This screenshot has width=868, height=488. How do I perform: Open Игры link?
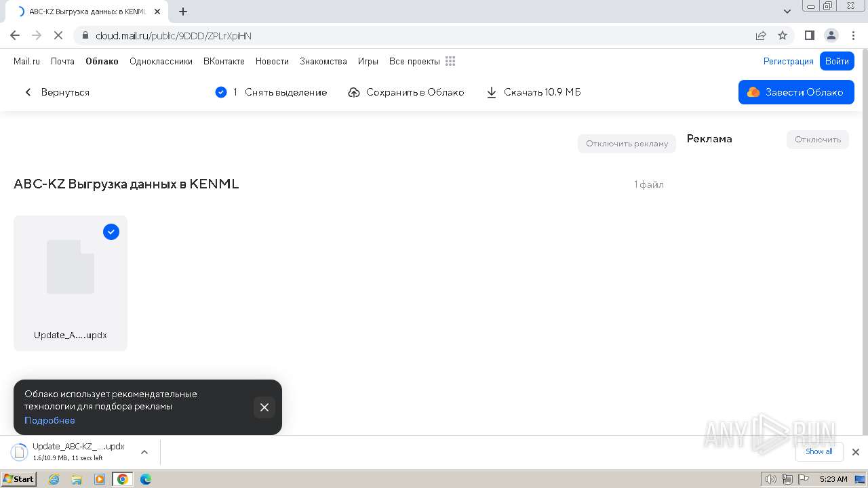[368, 61]
